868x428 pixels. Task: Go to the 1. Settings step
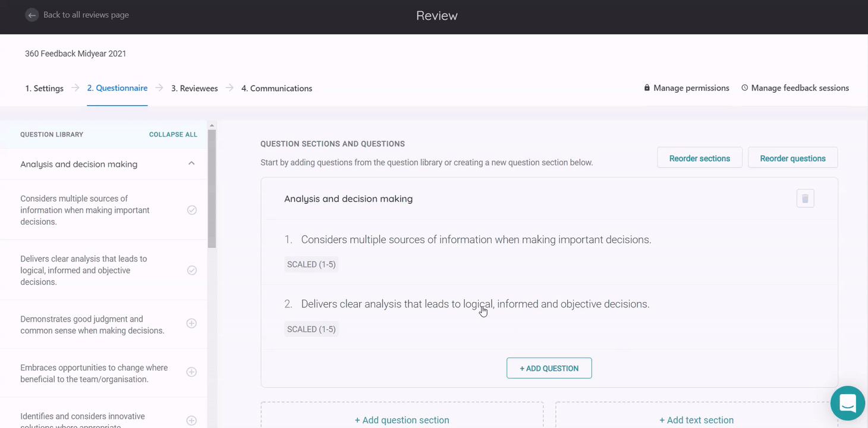44,88
